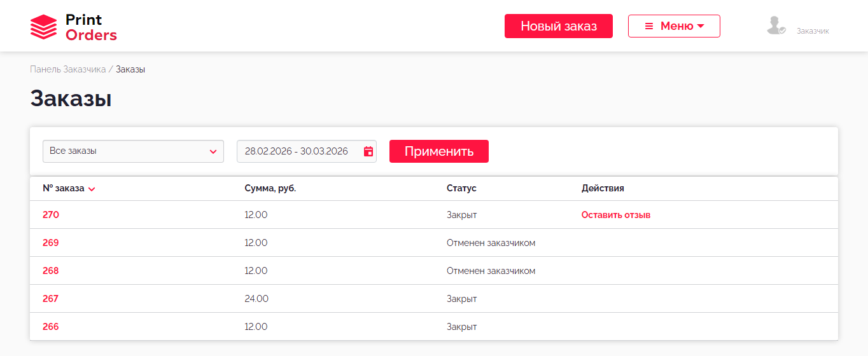Click the date range input field
This screenshot has width=868, height=356.
click(297, 151)
